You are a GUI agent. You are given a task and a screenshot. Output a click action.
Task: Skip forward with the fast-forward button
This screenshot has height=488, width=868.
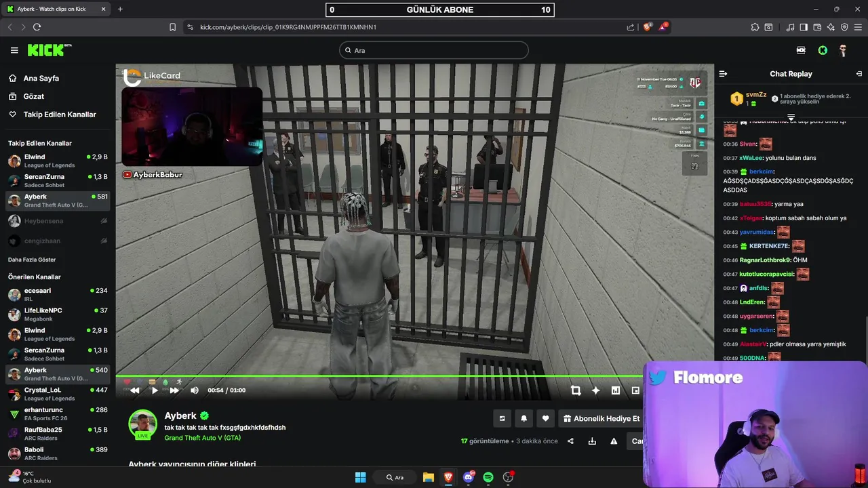tap(174, 390)
